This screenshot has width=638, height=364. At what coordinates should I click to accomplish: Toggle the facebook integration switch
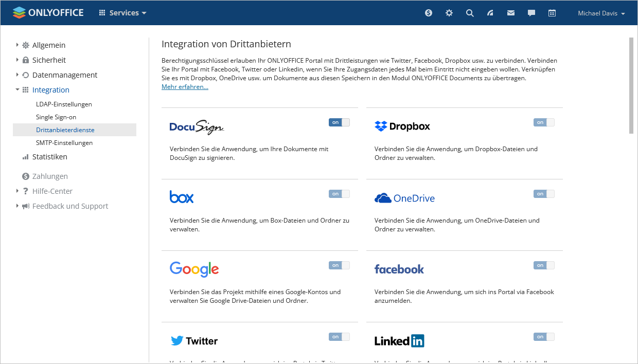point(544,265)
